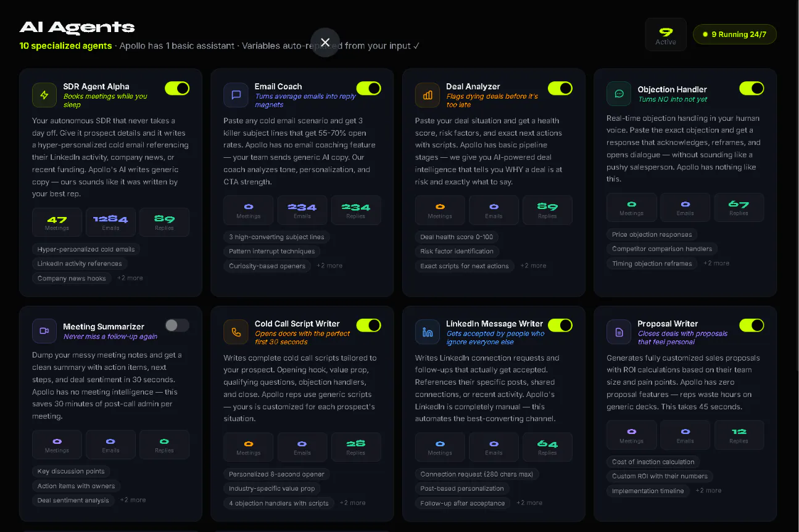Click the LinkedIn Message Writer LinkedIn icon
799x532 pixels.
pos(428,332)
